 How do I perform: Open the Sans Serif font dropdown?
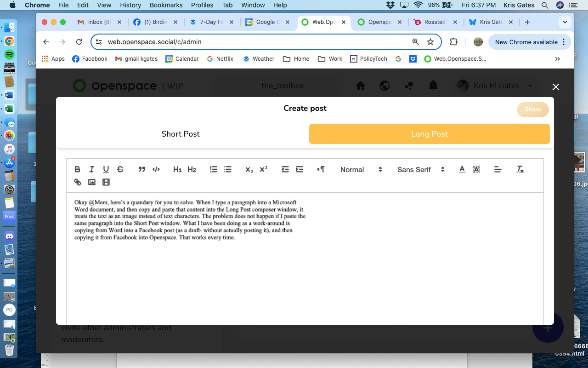pos(421,169)
